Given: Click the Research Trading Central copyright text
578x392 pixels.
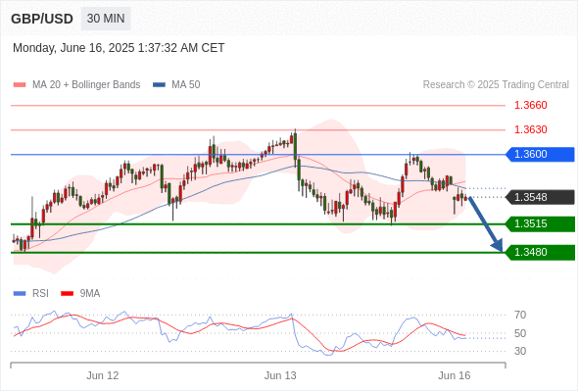Looking at the screenshot, I should pyautogui.click(x=496, y=85).
